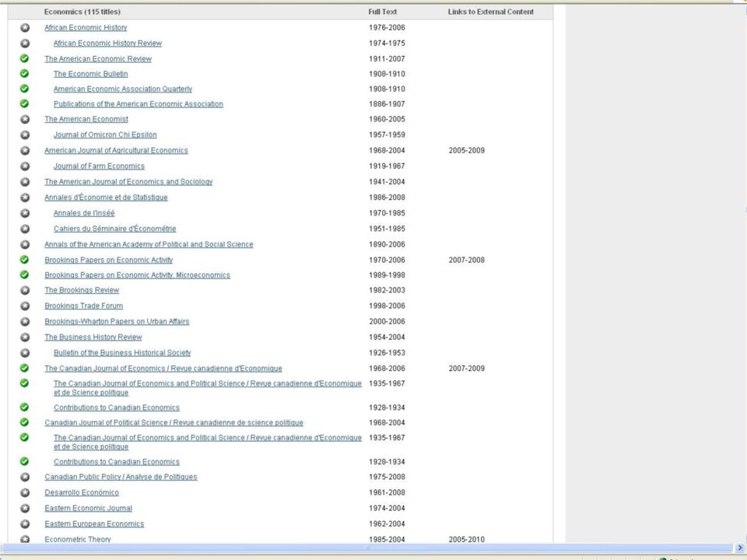The image size is (747, 560).
Task: Go to the Desarrollo Económico link
Action: coord(82,492)
